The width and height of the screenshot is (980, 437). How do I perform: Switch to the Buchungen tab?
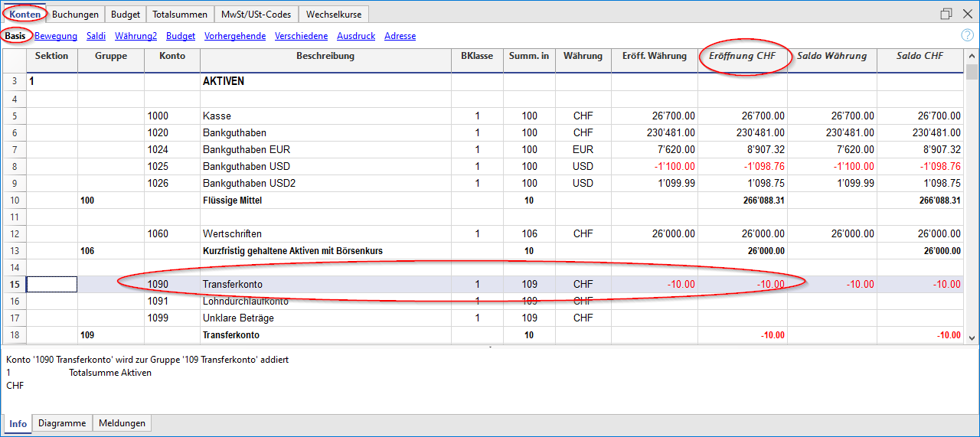(75, 15)
